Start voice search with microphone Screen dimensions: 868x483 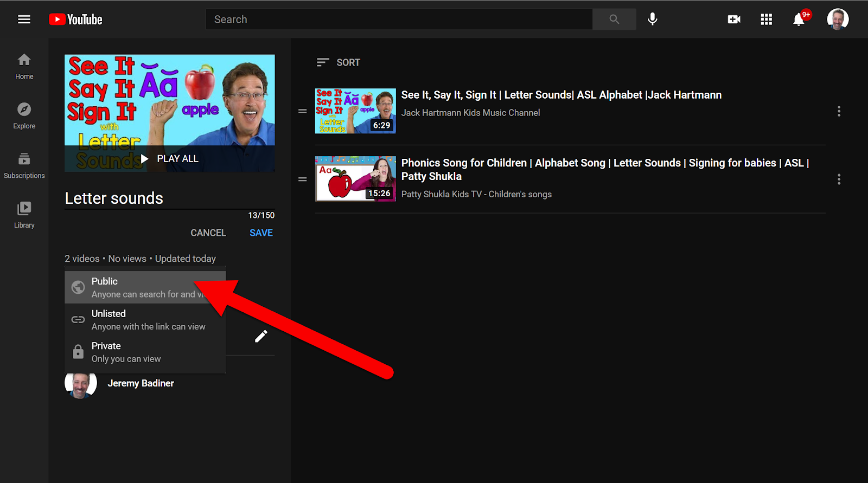tap(653, 20)
